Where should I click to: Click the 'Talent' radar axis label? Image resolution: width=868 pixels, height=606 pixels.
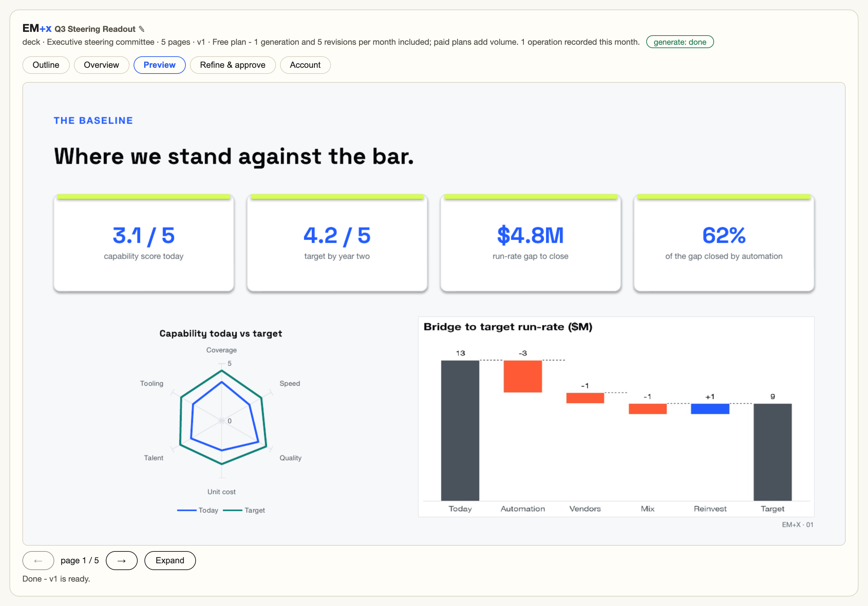pos(154,458)
